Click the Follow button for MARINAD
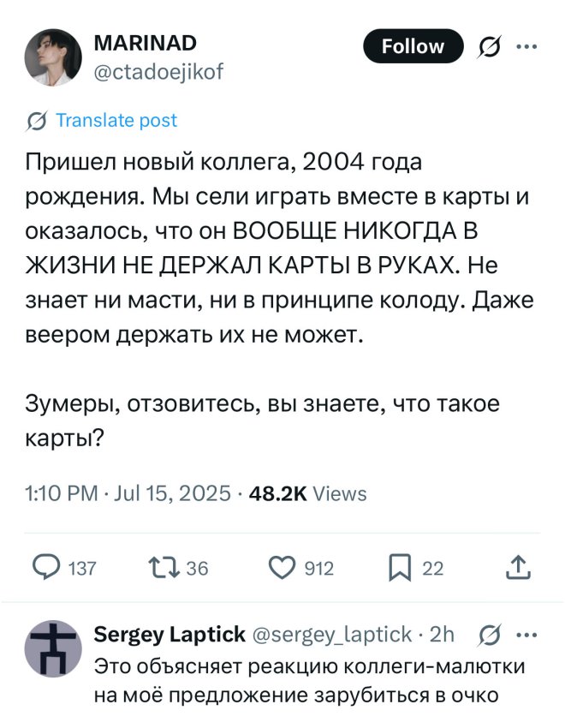Image resolution: width=565 pixels, height=728 pixels. point(413,46)
